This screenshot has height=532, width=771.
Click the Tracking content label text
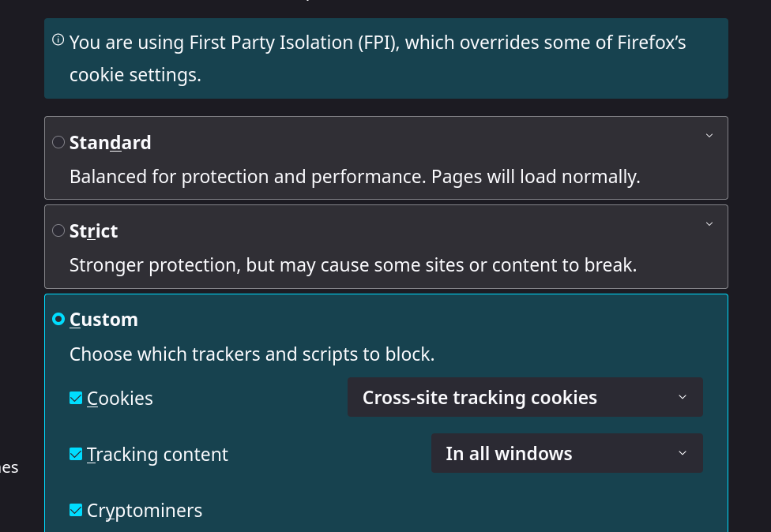click(157, 455)
